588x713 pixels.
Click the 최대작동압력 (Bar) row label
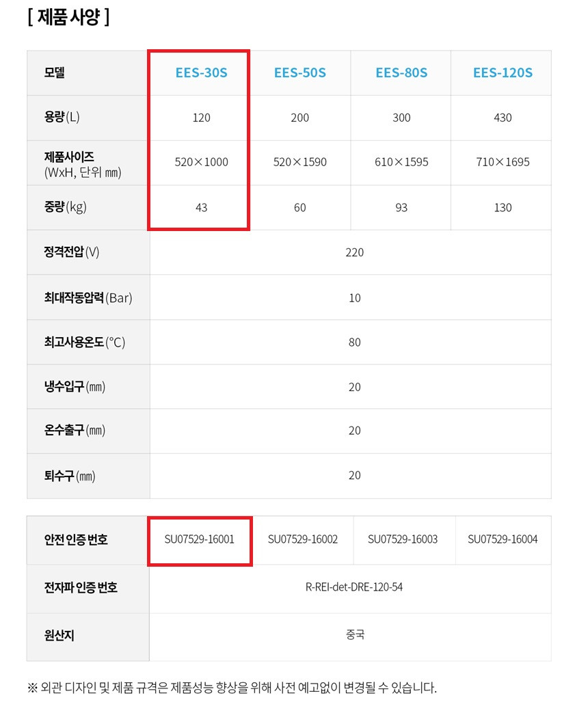click(x=88, y=297)
